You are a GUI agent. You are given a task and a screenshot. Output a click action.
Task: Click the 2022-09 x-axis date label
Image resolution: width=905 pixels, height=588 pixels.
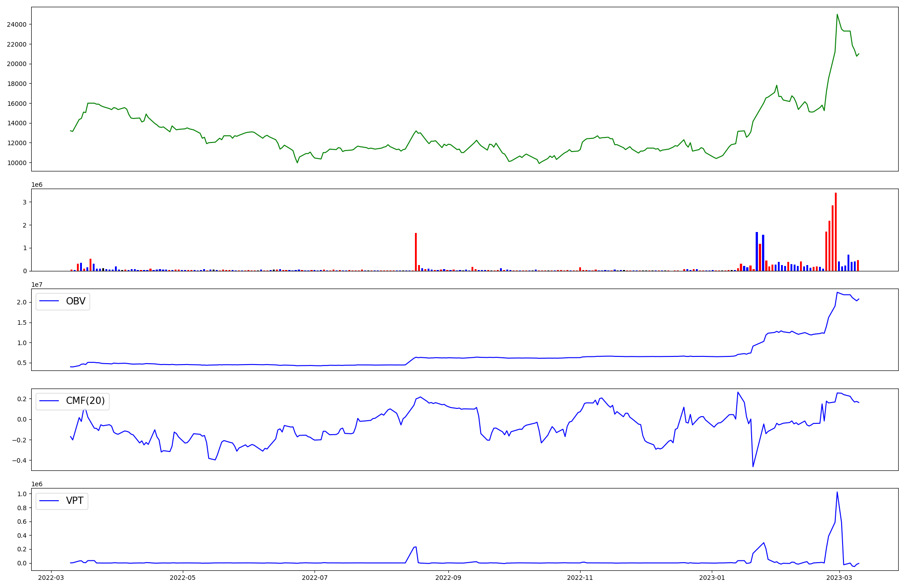coord(448,578)
